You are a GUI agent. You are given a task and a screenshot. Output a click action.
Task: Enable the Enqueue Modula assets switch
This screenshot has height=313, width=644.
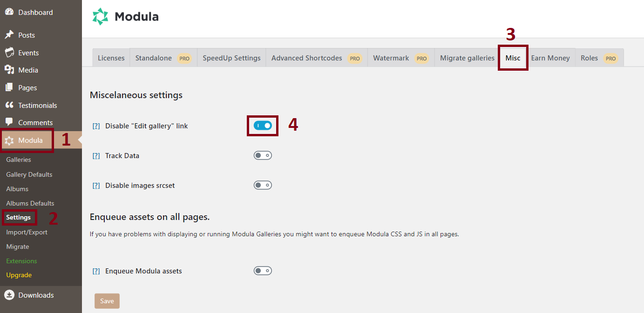pos(263,271)
